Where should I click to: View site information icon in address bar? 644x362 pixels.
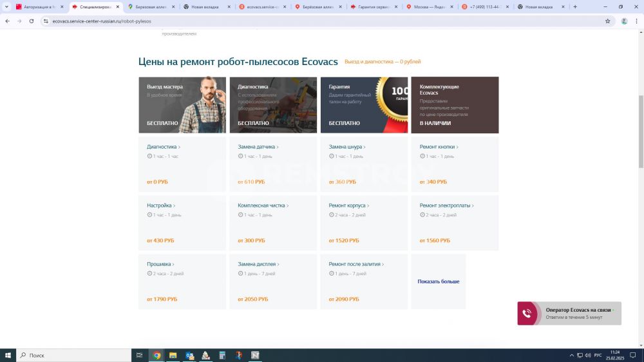pyautogui.click(x=46, y=21)
